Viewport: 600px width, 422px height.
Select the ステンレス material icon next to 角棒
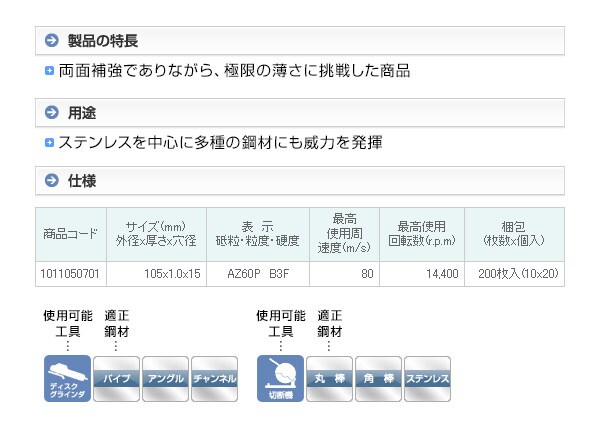click(x=427, y=379)
